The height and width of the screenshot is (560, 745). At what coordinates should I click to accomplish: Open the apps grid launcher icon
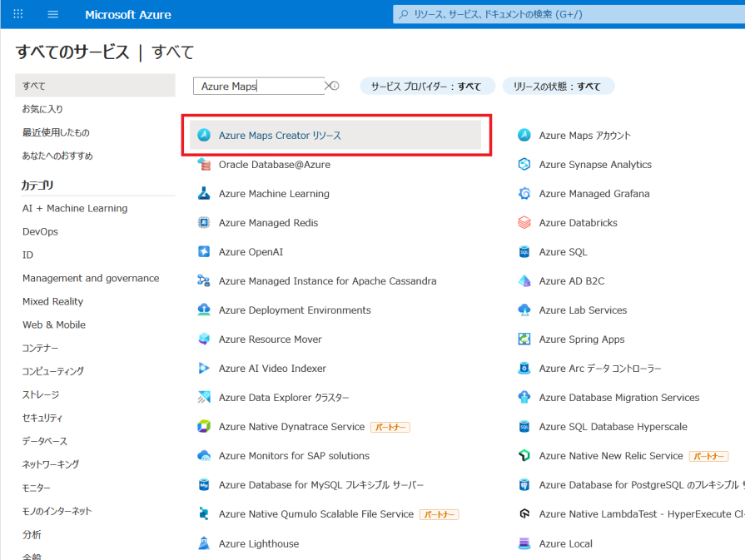pos(18,14)
